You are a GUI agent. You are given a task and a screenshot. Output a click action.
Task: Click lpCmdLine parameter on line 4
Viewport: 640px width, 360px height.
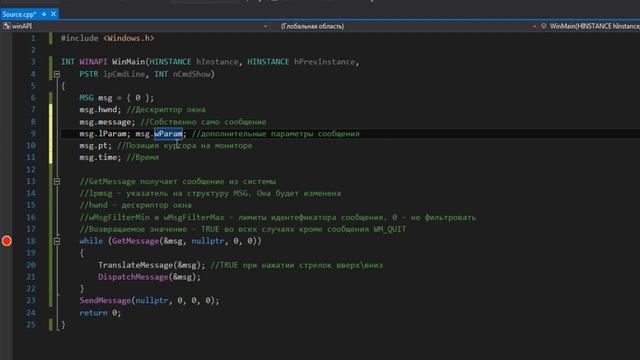tap(124, 74)
